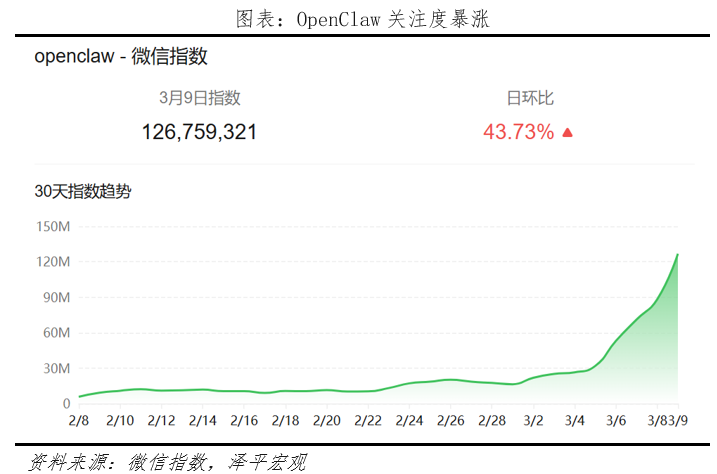This screenshot has height=474, width=717.
Task: Select the 3/6 date on x-axis
Action: [x=616, y=421]
